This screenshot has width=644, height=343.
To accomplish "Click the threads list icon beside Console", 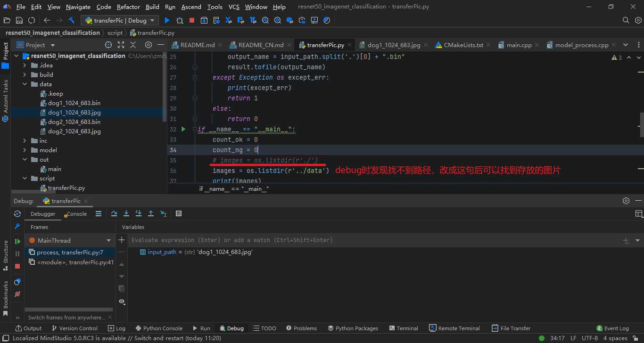I will click(99, 213).
